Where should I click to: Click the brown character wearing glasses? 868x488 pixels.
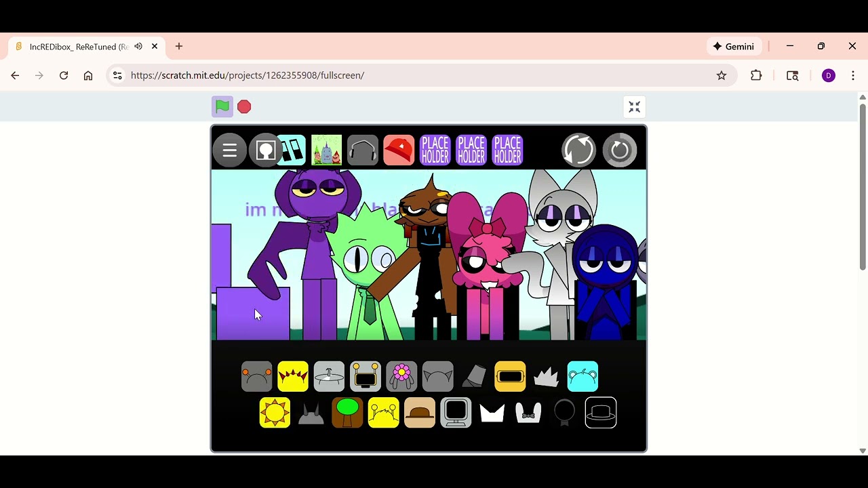(x=429, y=258)
